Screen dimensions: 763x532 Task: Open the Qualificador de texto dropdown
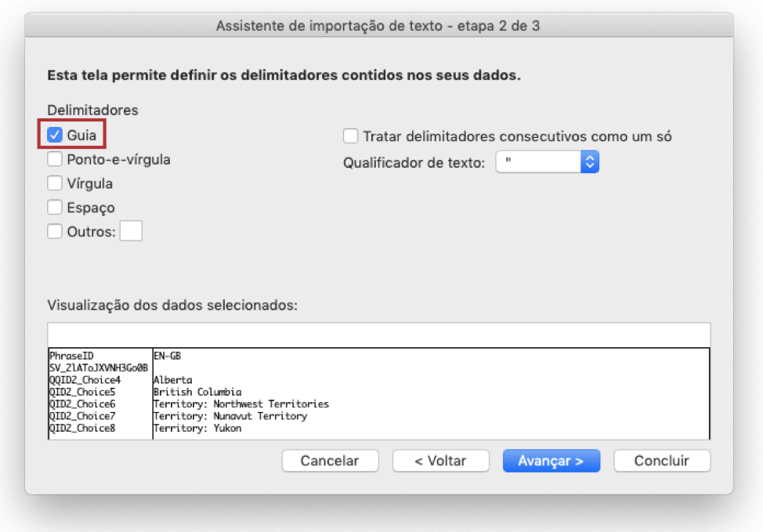point(547,162)
